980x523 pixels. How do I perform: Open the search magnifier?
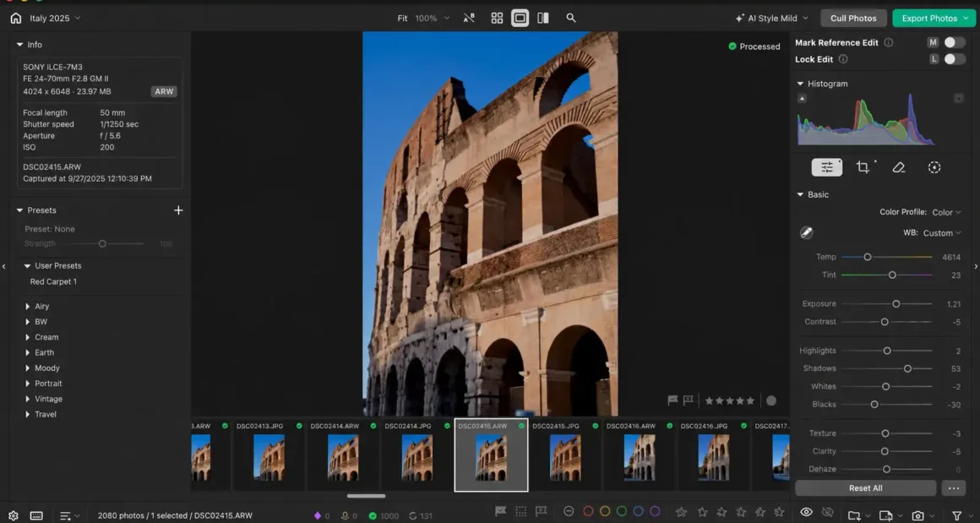(x=570, y=18)
